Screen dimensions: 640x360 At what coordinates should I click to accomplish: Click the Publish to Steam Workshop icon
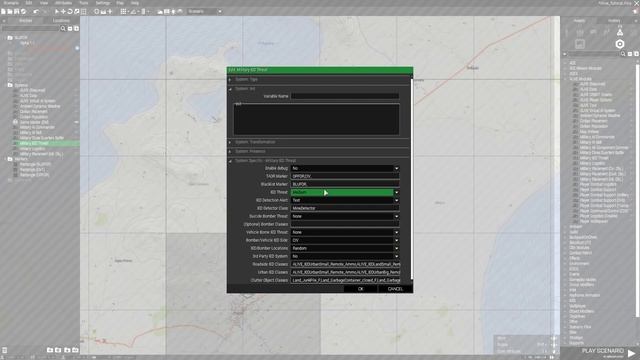click(x=23, y=11)
